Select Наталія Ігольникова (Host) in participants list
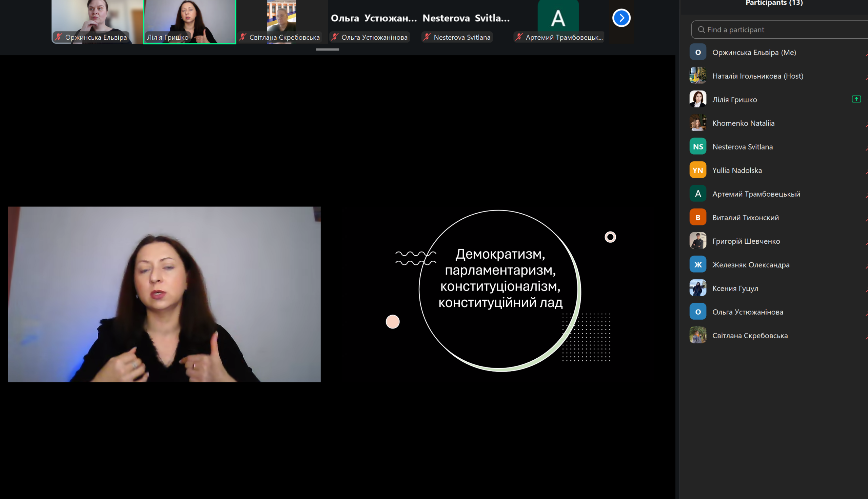868x499 pixels. click(758, 76)
